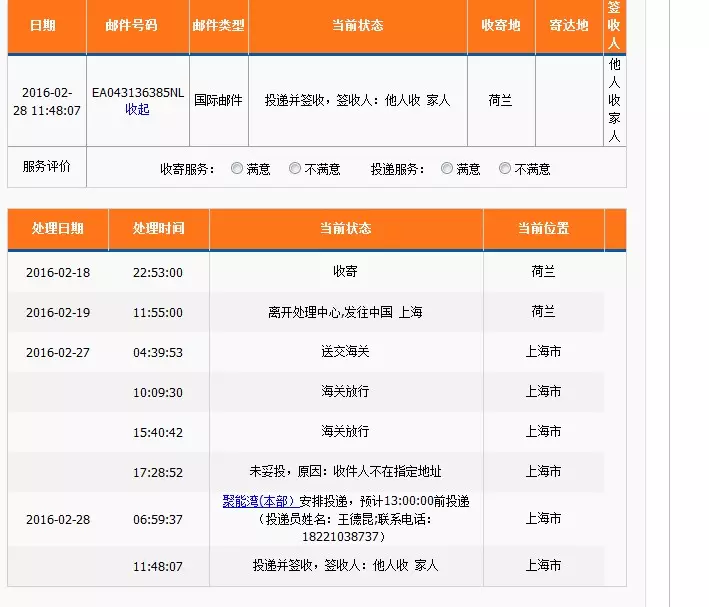Select 不满意 for 收寄服务
The width and height of the screenshot is (709, 607).
(x=295, y=168)
